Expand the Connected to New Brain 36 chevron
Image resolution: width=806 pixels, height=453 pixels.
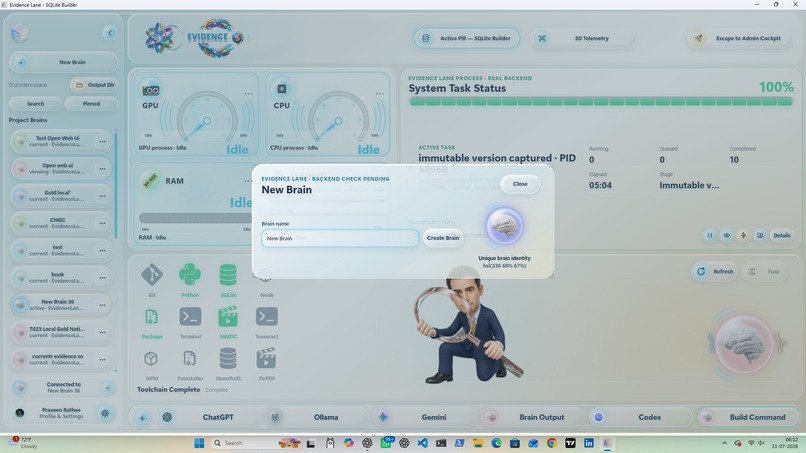pyautogui.click(x=107, y=388)
